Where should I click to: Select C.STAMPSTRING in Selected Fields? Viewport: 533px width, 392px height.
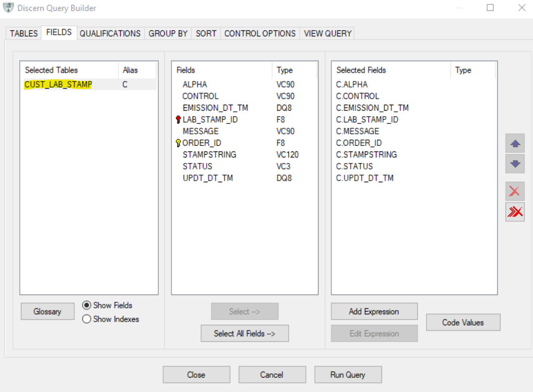click(x=367, y=154)
